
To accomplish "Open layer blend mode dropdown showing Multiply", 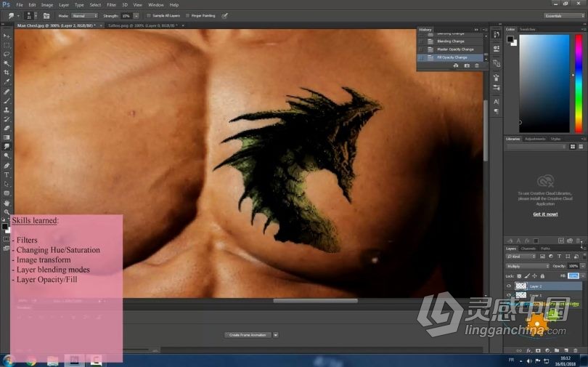I will [527, 266].
